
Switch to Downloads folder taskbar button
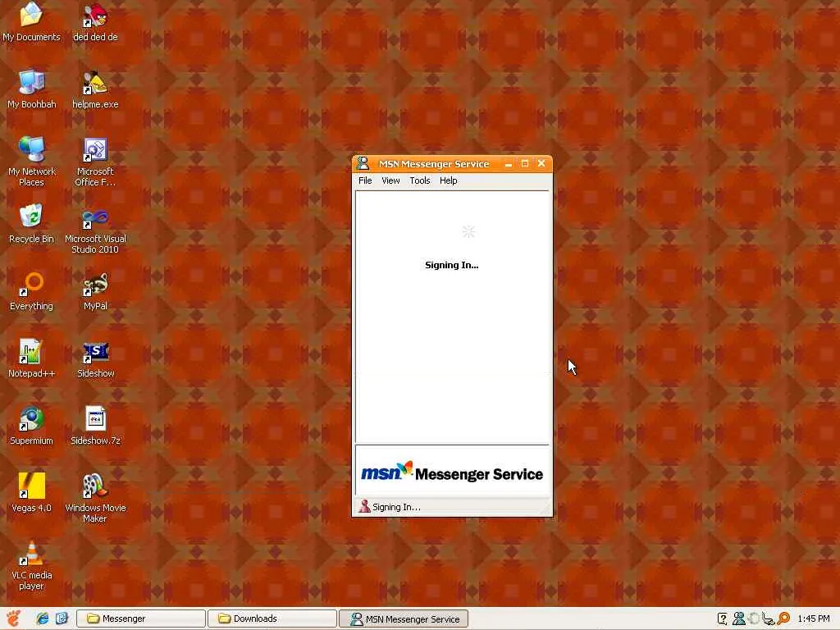click(272, 619)
